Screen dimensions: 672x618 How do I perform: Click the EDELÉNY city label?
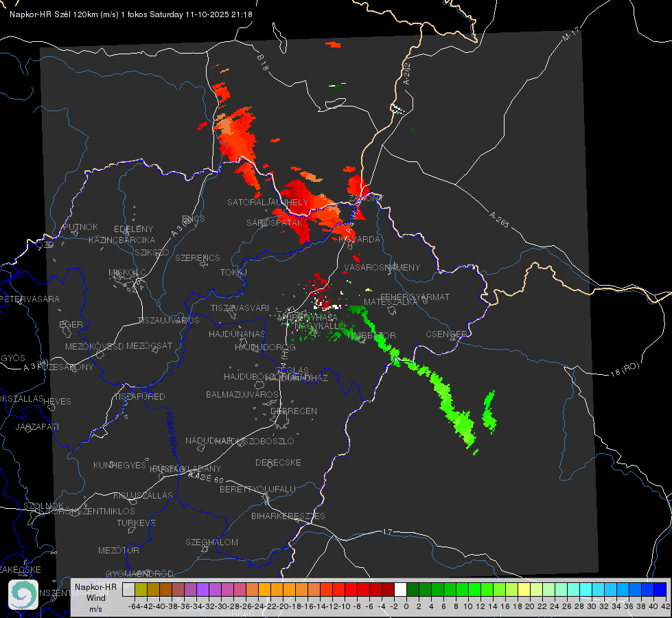(133, 229)
